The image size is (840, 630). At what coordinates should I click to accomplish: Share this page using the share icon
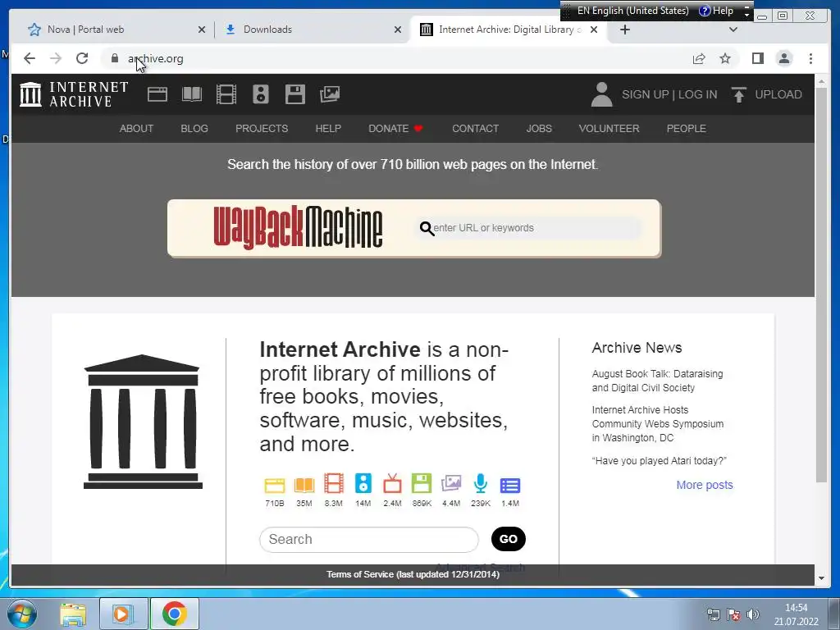(x=699, y=58)
